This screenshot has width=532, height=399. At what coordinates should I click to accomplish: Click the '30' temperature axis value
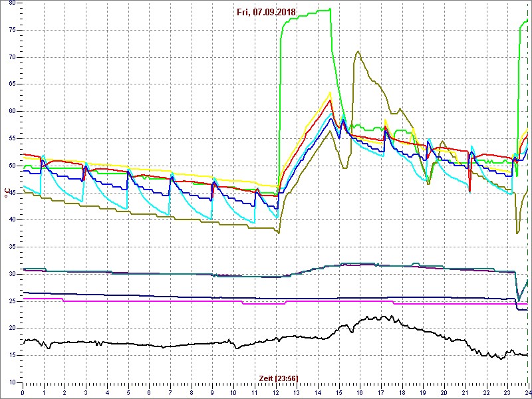click(x=11, y=274)
